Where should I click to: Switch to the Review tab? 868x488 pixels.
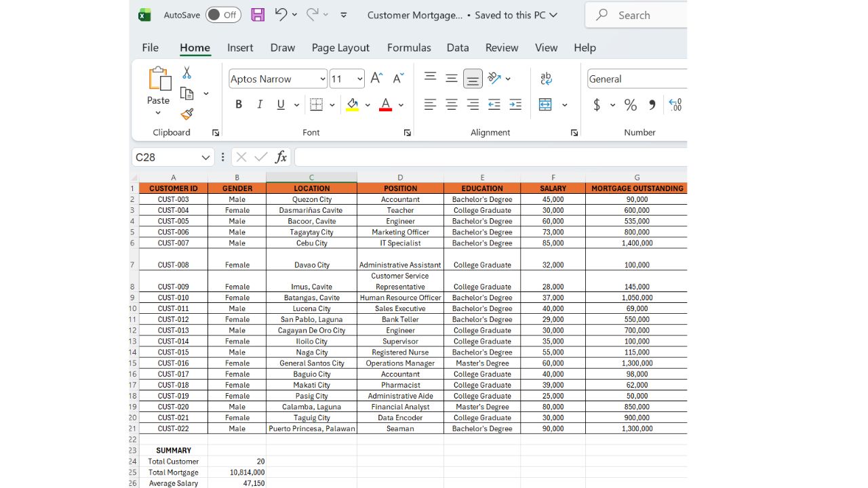(x=502, y=47)
